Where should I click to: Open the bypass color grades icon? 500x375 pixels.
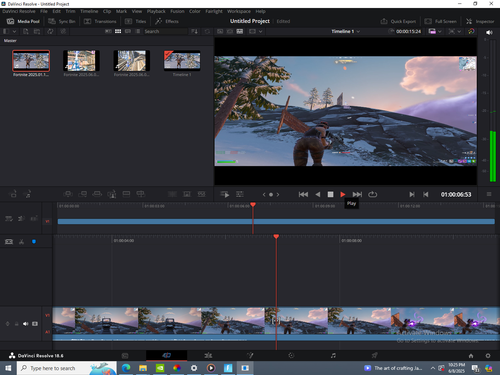coord(471,31)
